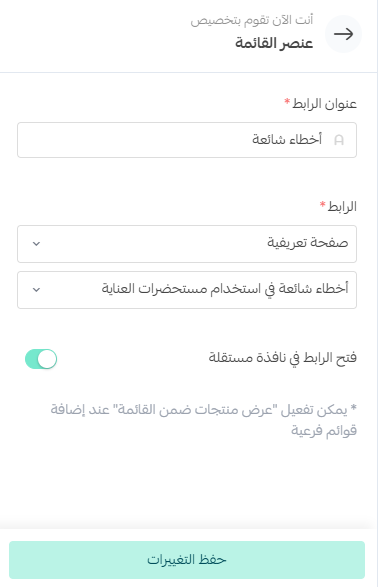The image size is (379, 587).
Task: Focus the 'عنوان الرابط' input containing 'أخطاء شائعة'
Action: pos(187,140)
